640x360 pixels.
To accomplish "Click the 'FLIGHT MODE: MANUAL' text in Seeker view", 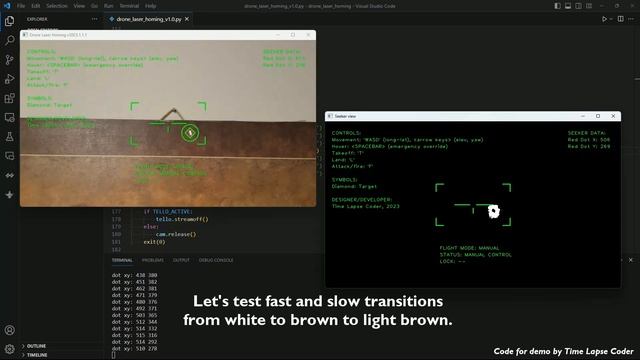I will (x=469, y=248).
